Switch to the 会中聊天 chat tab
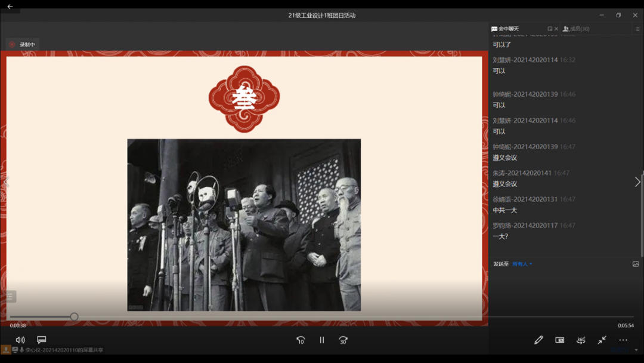 pyautogui.click(x=505, y=29)
